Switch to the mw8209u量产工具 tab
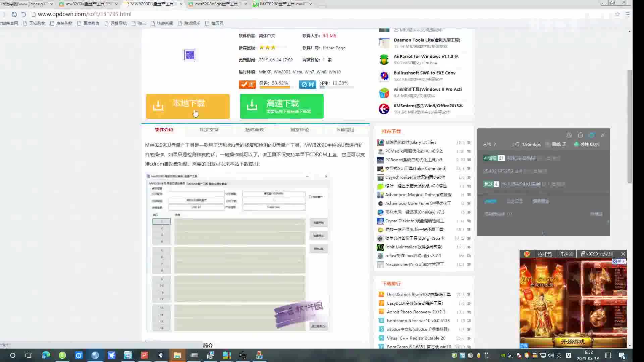 (89, 4)
